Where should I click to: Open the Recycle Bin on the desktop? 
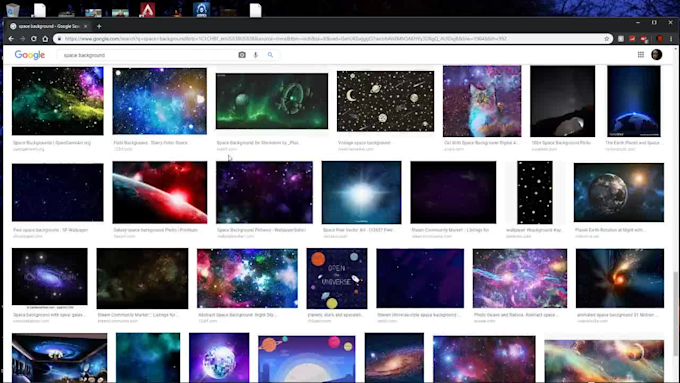[x=13, y=10]
